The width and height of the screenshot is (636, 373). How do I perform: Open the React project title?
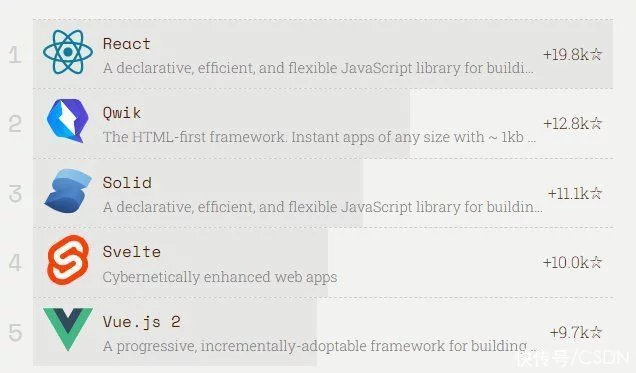click(x=127, y=43)
